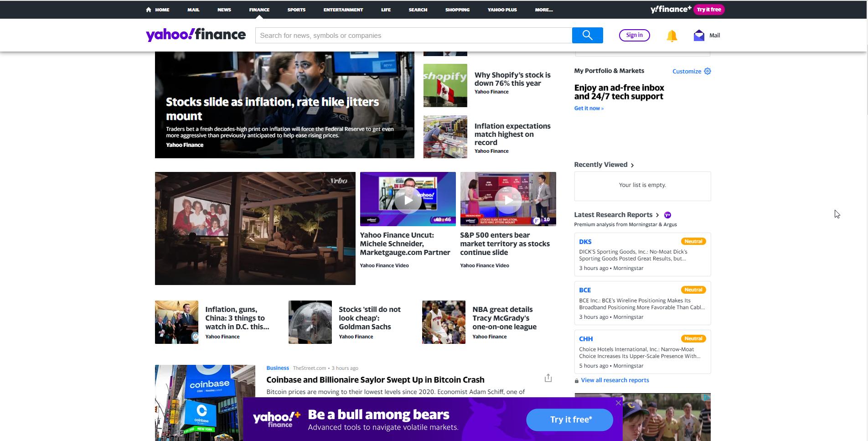
Task: Open Inflation, guns, China article
Action: (237, 318)
